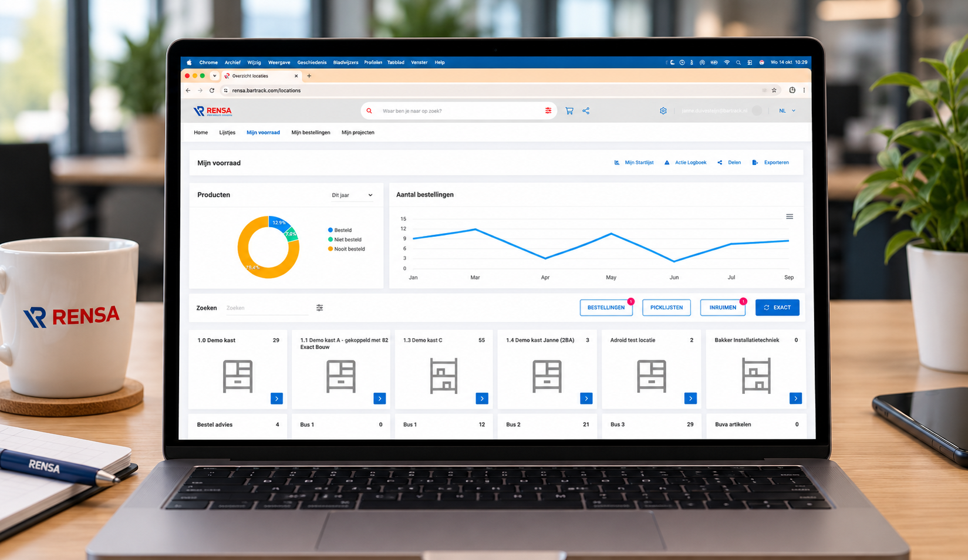The height and width of the screenshot is (560, 968).
Task: Go to the Home tab
Action: coord(201,133)
